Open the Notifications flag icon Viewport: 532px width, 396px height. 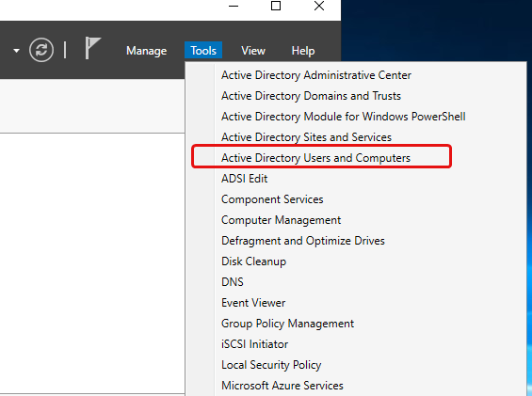[x=92, y=48]
